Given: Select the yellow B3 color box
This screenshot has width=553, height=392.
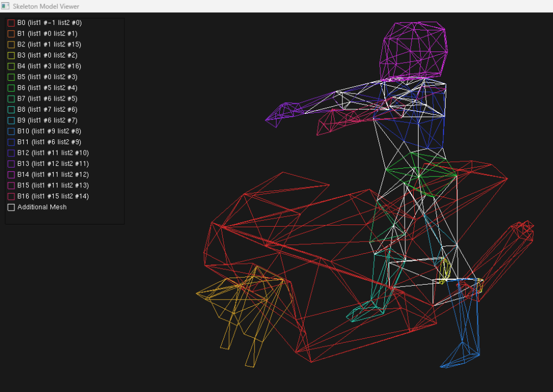Looking at the screenshot, I should (x=11, y=55).
